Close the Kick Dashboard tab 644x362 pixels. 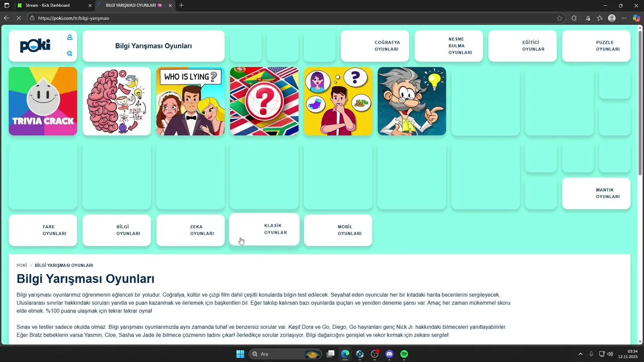[x=90, y=6]
